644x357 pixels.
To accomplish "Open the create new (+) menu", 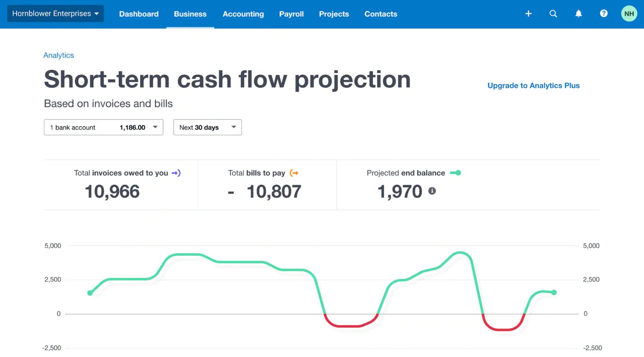I will pos(528,13).
